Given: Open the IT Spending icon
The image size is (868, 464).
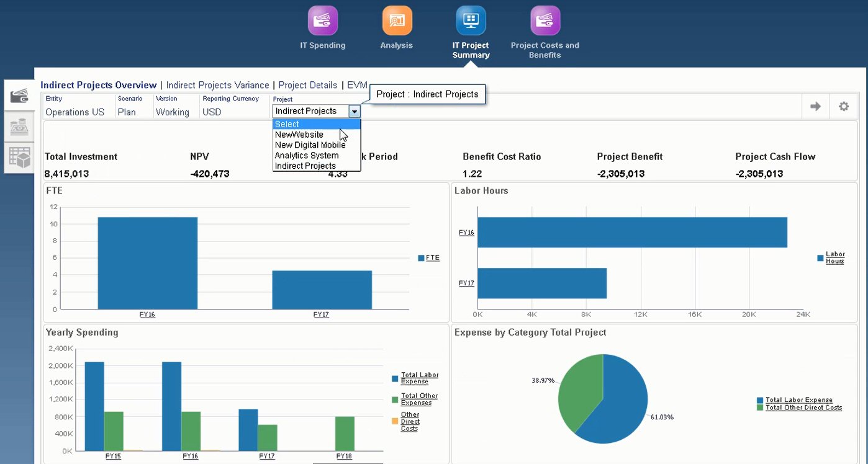Looking at the screenshot, I should pyautogui.click(x=322, y=21).
